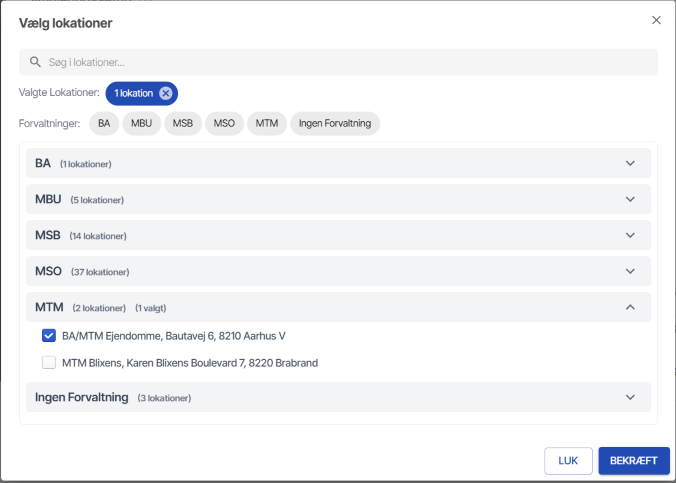The image size is (676, 483).
Task: Remove the '1 lokation' chip via X icon
Action: 166,93
